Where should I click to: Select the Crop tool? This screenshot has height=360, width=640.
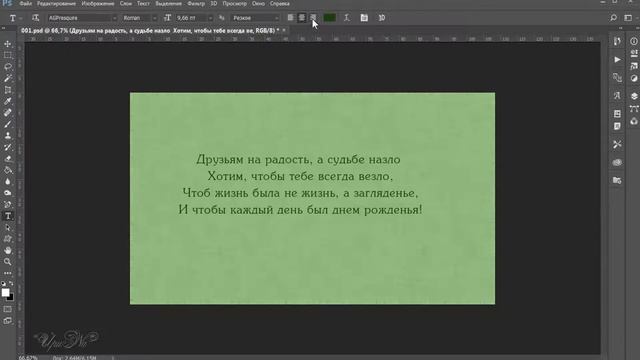click(x=8, y=90)
